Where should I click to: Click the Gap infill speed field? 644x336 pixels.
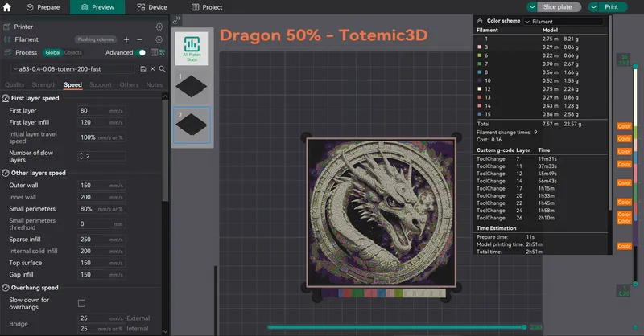pyautogui.click(x=101, y=275)
